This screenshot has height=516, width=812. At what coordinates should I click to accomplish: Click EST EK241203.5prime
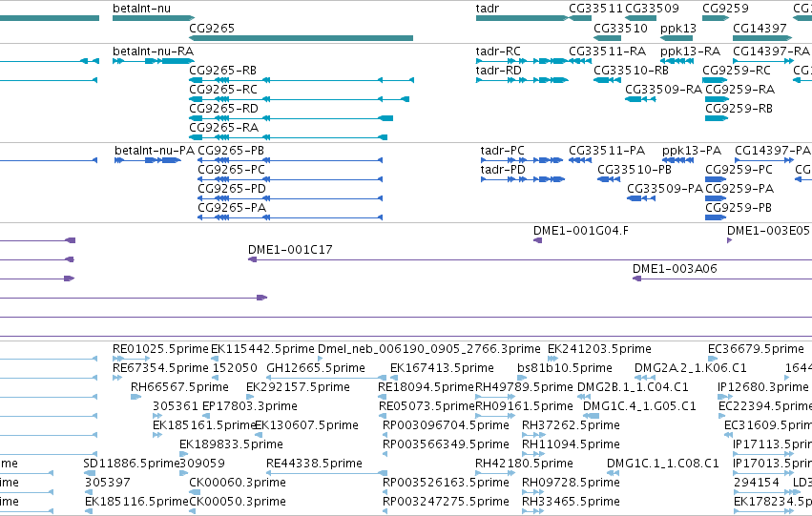click(599, 349)
